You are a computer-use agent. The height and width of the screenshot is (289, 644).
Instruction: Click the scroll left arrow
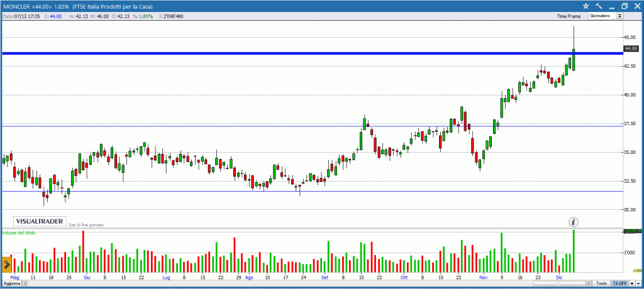click(25, 284)
